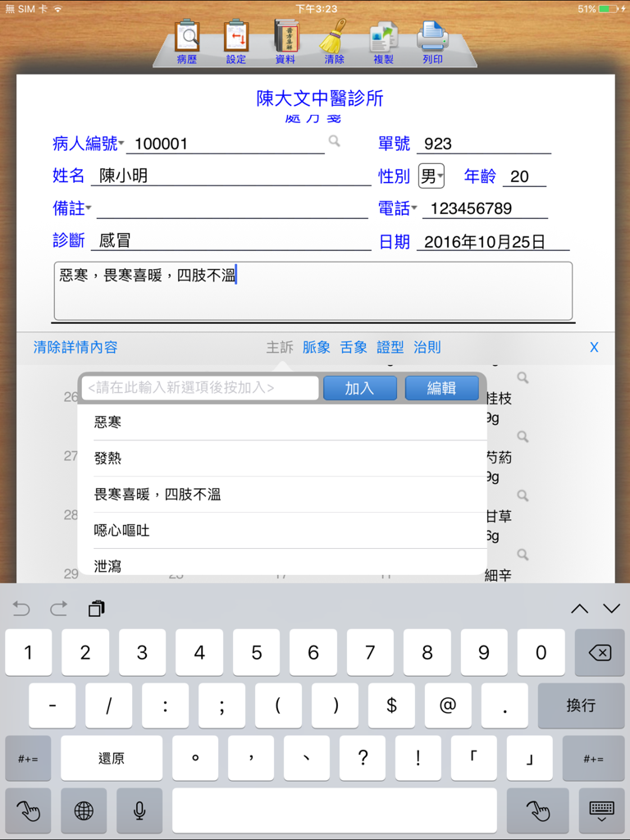Viewport: 630px width, 840px height.
Task: Switch to the 證型 tab
Action: tap(390, 347)
